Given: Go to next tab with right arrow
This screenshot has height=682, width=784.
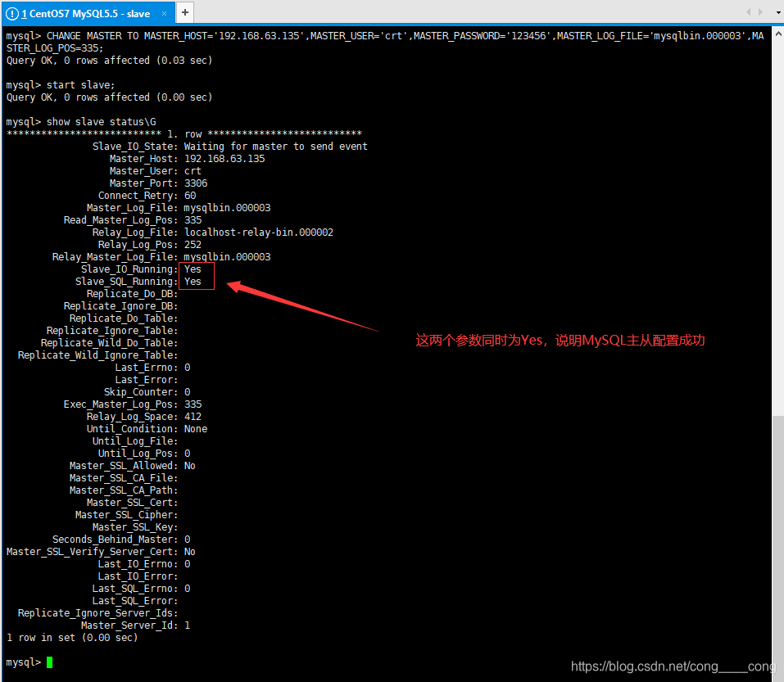Looking at the screenshot, I should click(760, 12).
